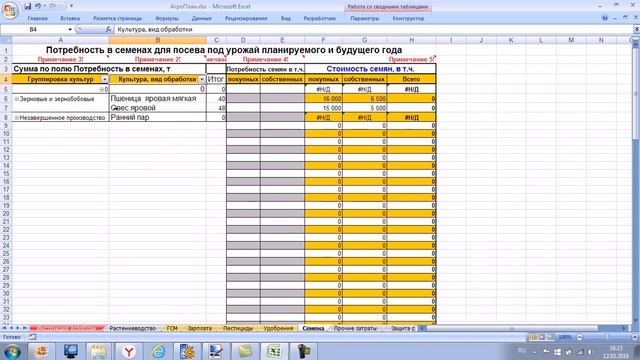Open the round Office button menu
This screenshot has width=640, height=360.
pos(9,10)
